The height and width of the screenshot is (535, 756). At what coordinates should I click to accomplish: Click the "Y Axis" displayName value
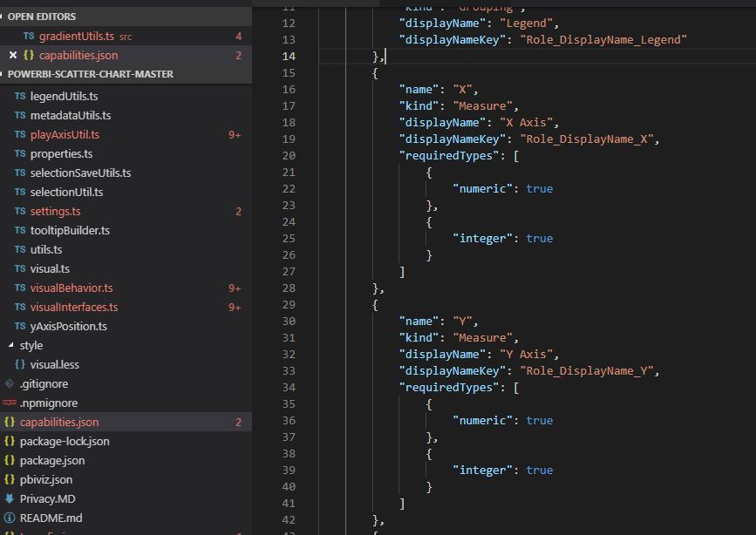click(x=526, y=355)
